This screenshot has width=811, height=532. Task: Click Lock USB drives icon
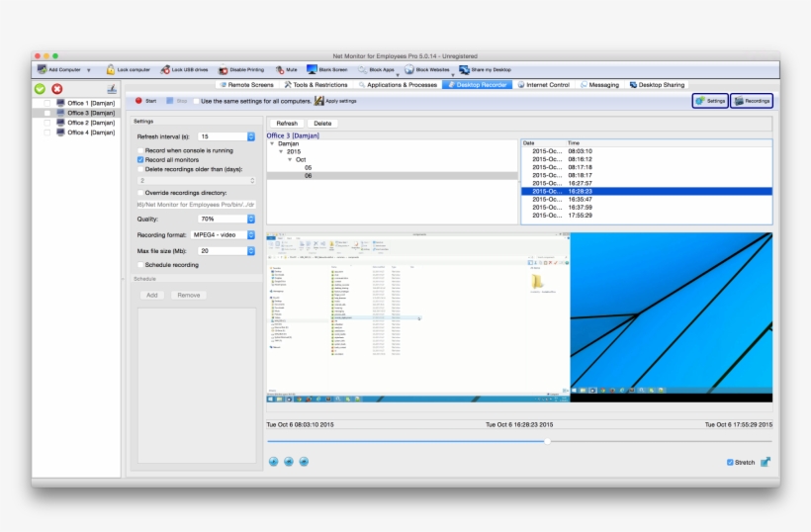click(165, 69)
